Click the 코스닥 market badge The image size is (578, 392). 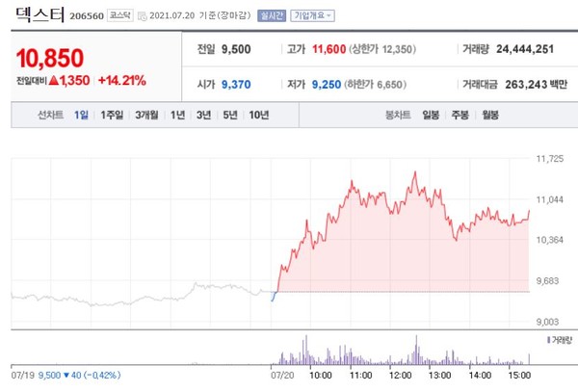(x=120, y=16)
